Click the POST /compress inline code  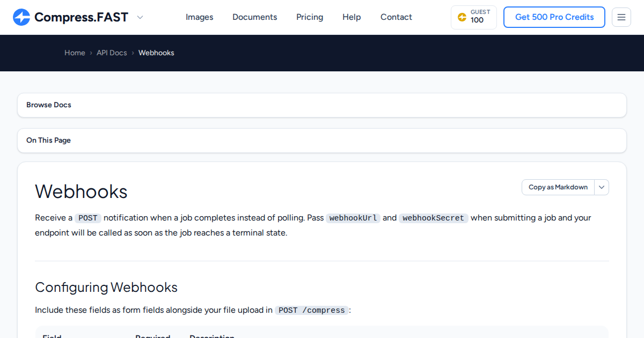312,310
